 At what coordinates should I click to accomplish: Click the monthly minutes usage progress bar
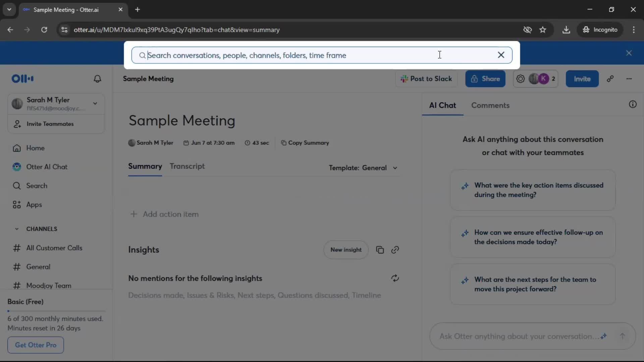click(x=56, y=311)
